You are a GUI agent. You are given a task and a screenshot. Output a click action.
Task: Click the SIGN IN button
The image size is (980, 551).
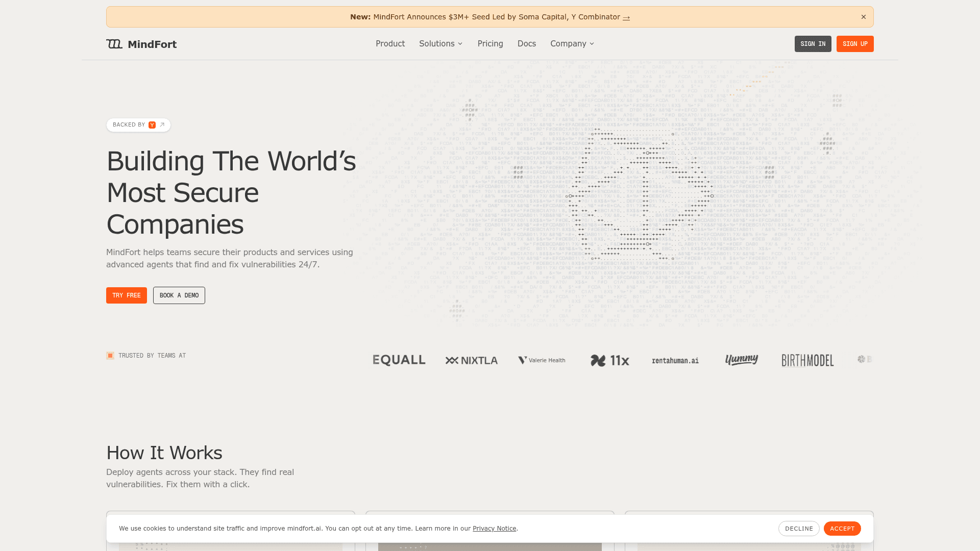813,44
